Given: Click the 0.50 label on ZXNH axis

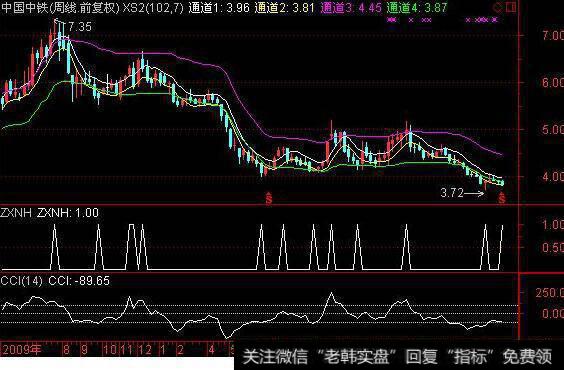Looking at the screenshot, I should (553, 247).
